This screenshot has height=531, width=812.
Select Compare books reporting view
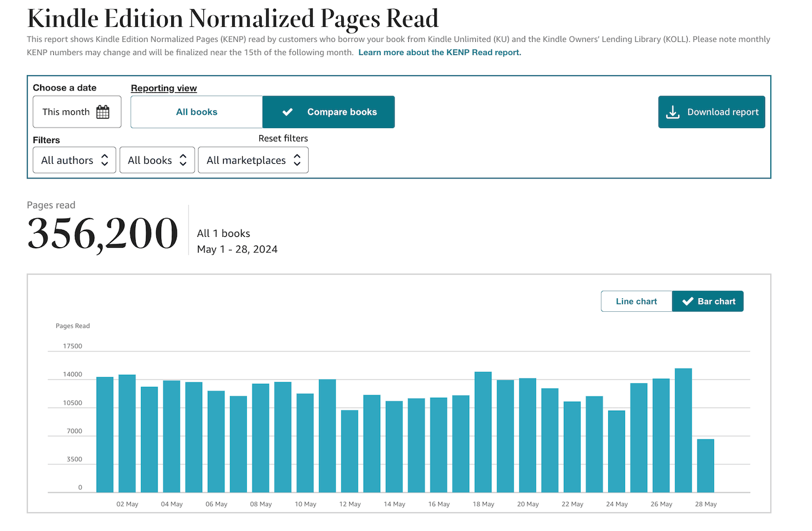point(329,112)
